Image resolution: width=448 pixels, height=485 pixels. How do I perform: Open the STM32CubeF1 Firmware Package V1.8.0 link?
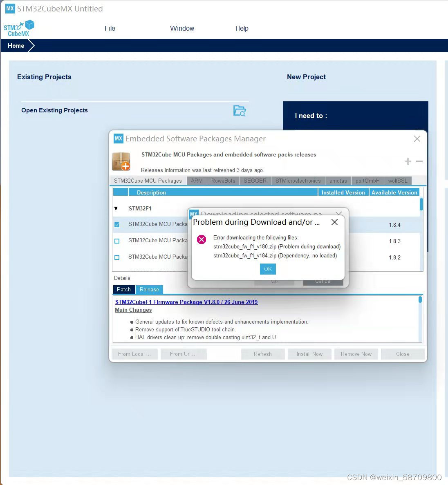point(186,302)
